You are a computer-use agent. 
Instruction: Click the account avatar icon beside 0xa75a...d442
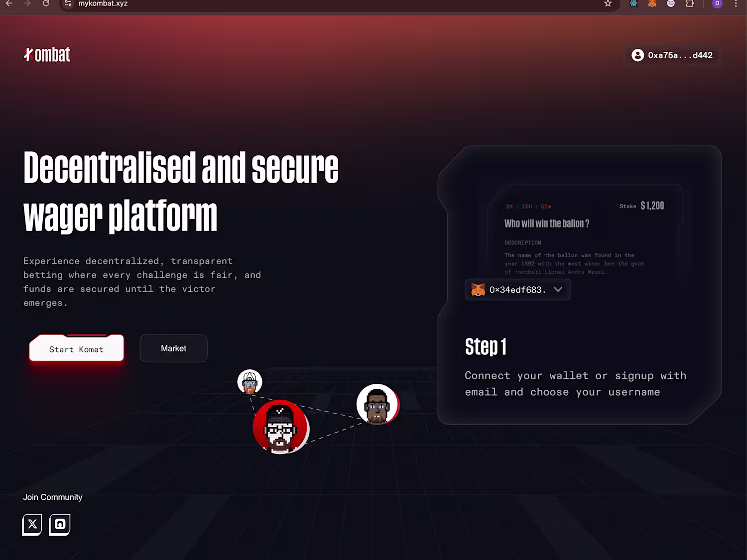coord(637,55)
